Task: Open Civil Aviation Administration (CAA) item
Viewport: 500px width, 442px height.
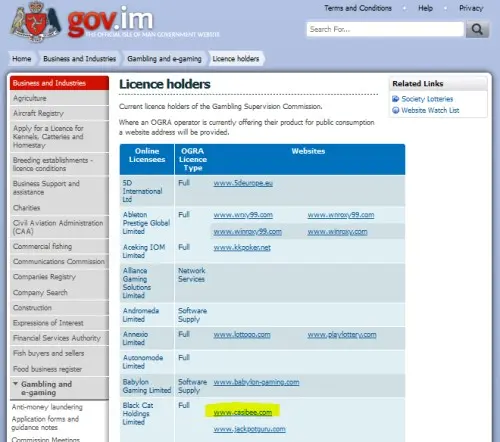Action: click(x=59, y=227)
